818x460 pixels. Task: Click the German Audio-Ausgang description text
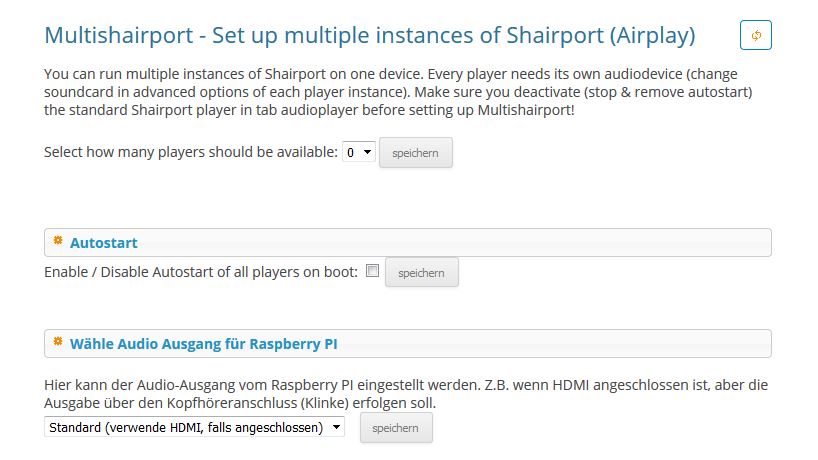coord(406,394)
